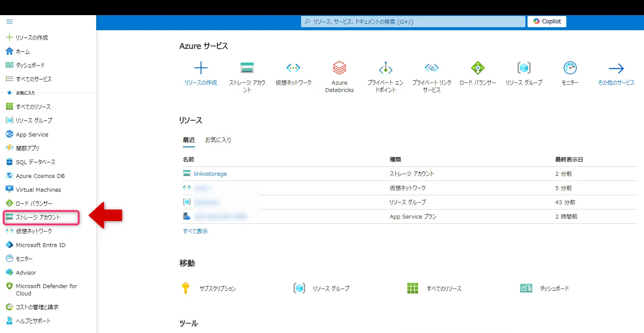Click プライベート リンク サービス tile
This screenshot has height=333, width=644.
pyautogui.click(x=432, y=76)
